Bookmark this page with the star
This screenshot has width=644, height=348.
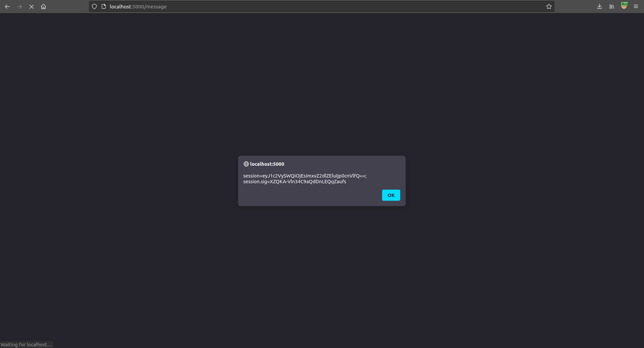549,7
